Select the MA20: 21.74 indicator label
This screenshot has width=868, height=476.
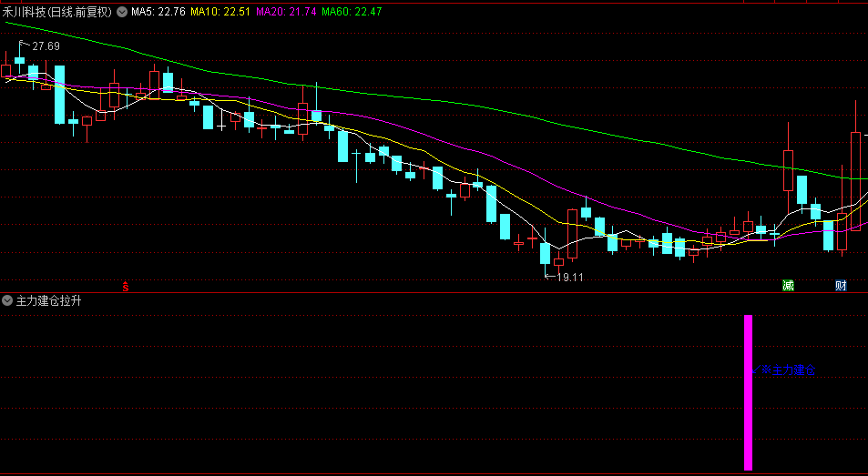pos(286,12)
